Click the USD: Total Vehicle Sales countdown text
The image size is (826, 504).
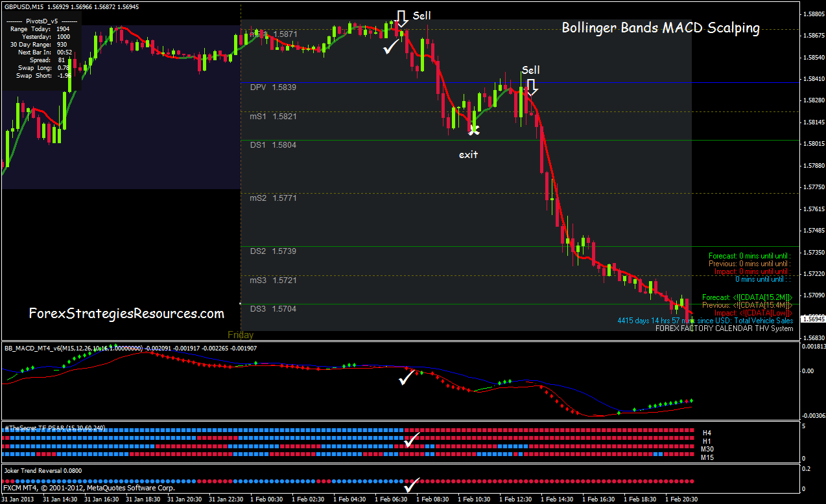pyautogui.click(x=705, y=321)
